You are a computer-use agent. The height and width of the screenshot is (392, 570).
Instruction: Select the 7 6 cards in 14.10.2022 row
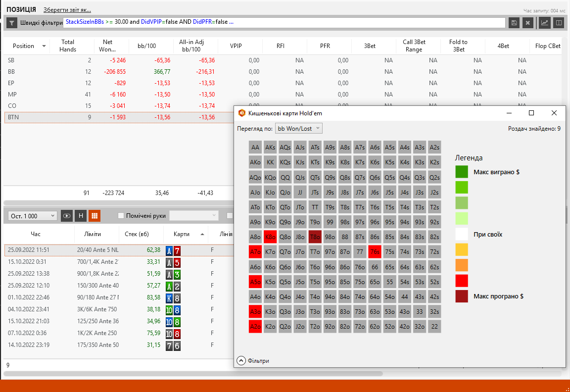(173, 346)
